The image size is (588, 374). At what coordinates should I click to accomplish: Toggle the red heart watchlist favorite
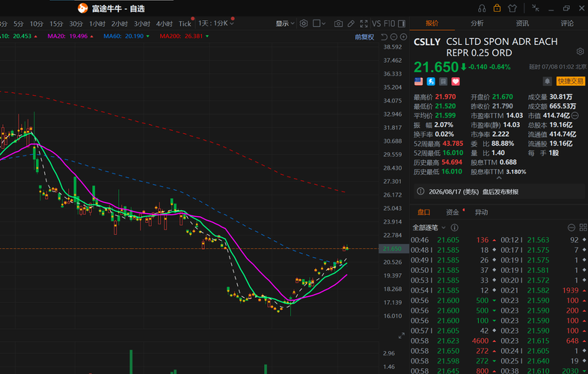point(456,82)
